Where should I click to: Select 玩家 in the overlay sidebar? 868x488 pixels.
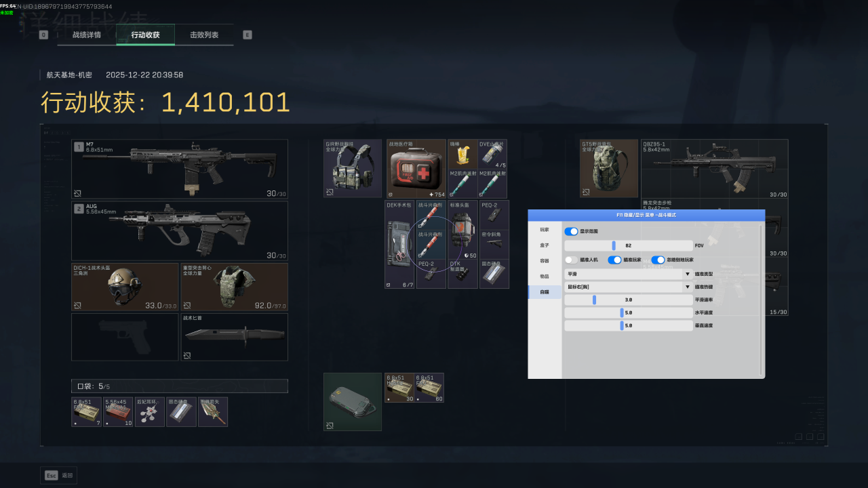pyautogui.click(x=545, y=230)
